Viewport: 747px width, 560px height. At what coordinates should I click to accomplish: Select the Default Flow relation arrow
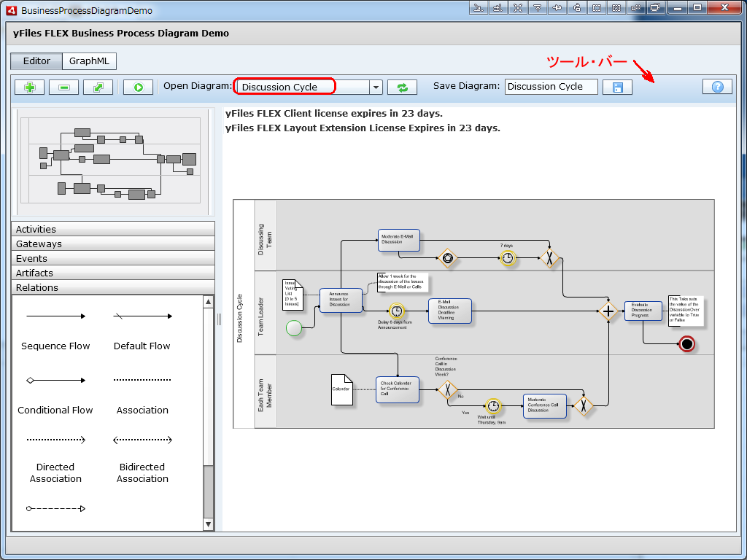(x=142, y=316)
